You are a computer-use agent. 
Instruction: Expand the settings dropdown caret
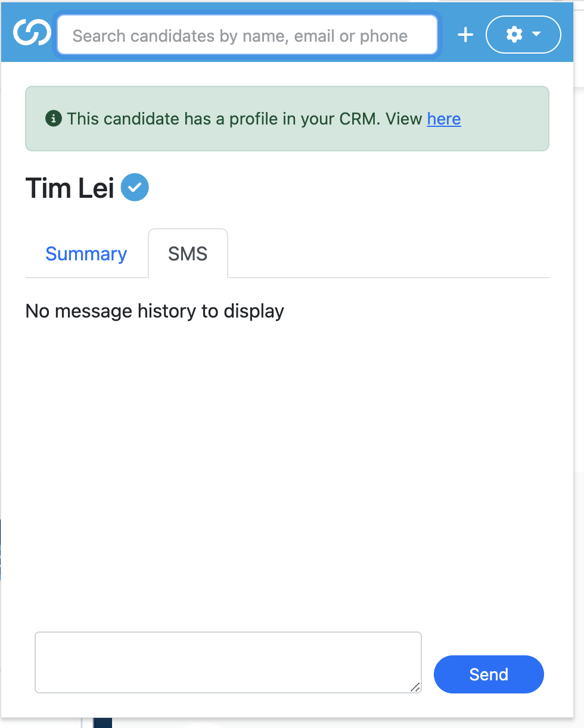pos(536,35)
